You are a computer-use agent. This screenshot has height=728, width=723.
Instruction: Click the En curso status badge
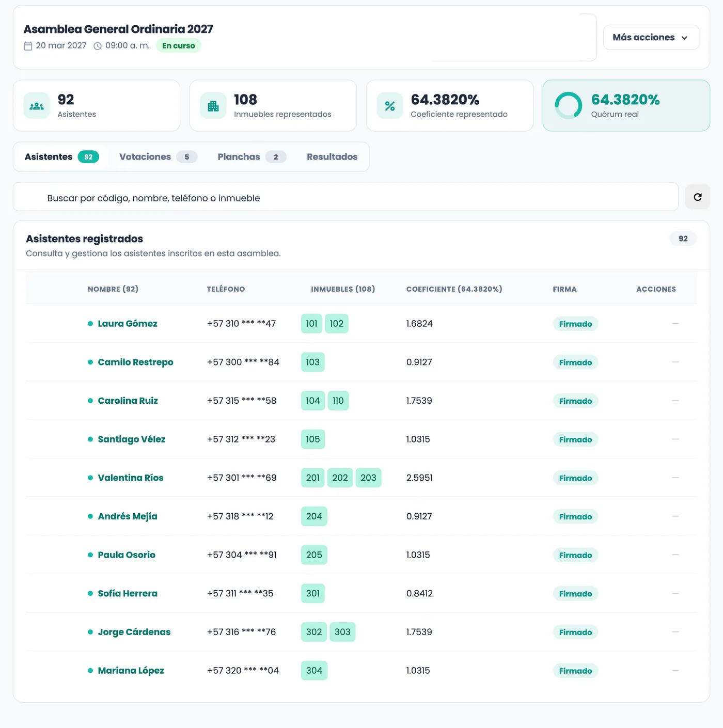tap(179, 45)
